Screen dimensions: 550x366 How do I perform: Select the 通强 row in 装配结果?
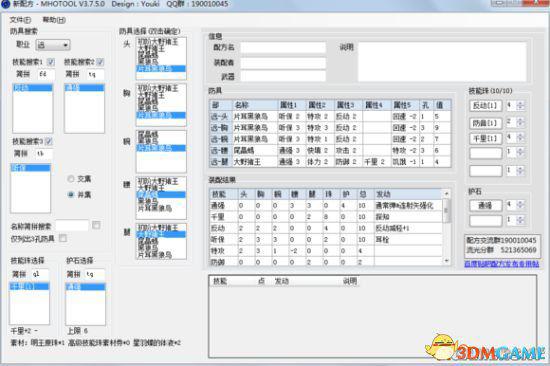coord(326,205)
